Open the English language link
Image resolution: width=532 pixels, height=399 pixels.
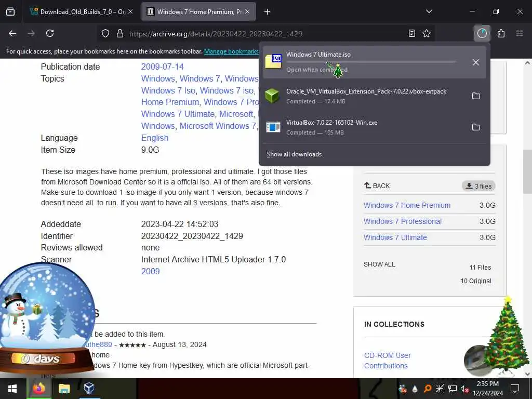coord(155,138)
